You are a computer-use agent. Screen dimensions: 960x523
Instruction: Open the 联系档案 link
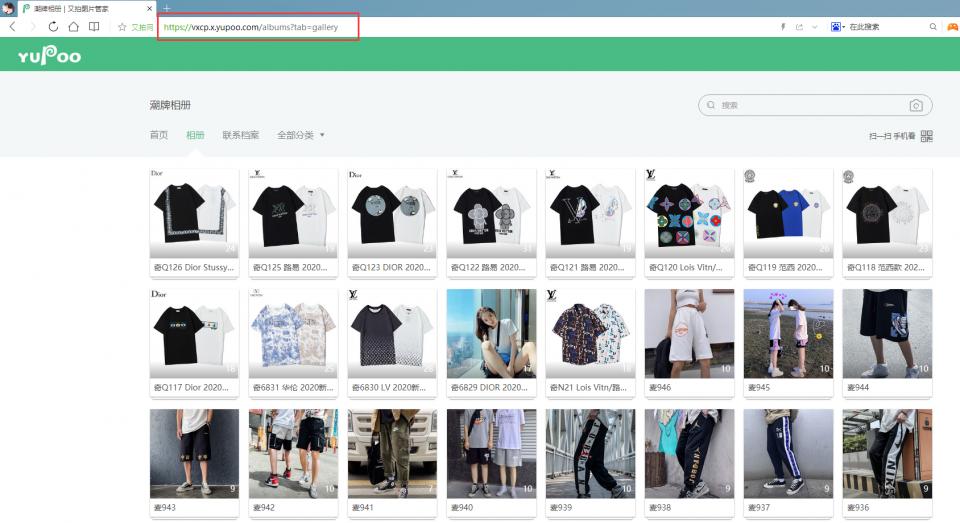click(240, 135)
